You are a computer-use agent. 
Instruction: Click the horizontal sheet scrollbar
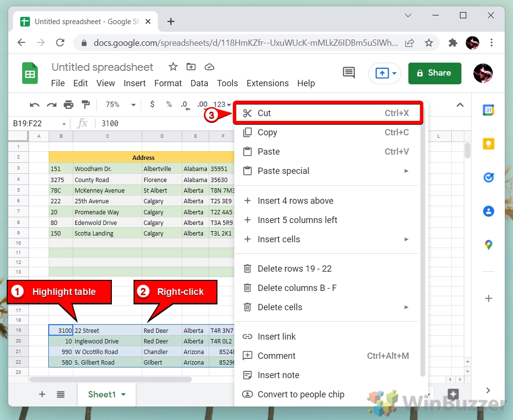click(x=110, y=380)
